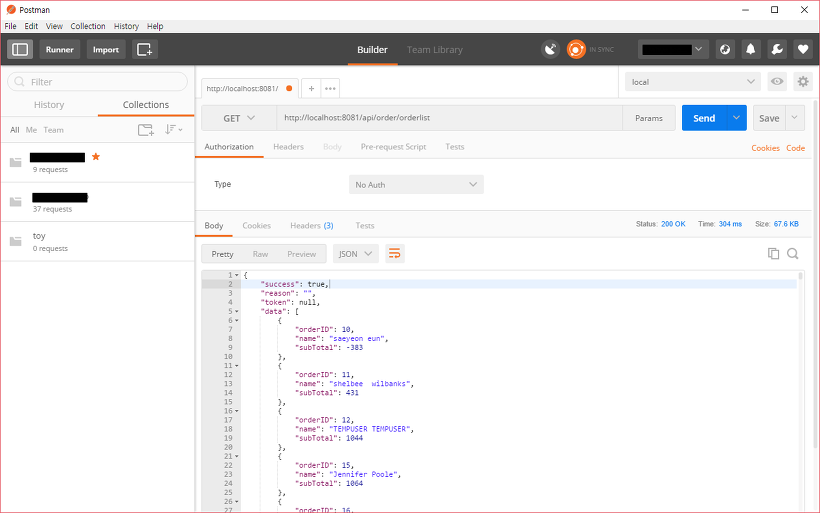Screen dimensions: 820x513
Task: Switch to the Team Library tab
Action: (435, 50)
